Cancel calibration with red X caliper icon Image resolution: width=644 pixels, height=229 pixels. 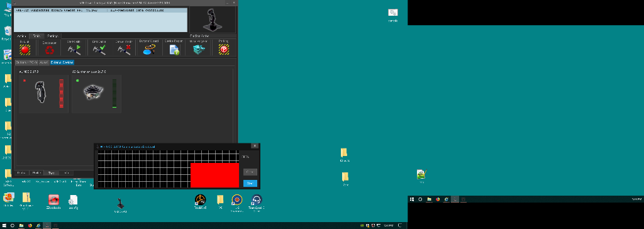coord(124,50)
